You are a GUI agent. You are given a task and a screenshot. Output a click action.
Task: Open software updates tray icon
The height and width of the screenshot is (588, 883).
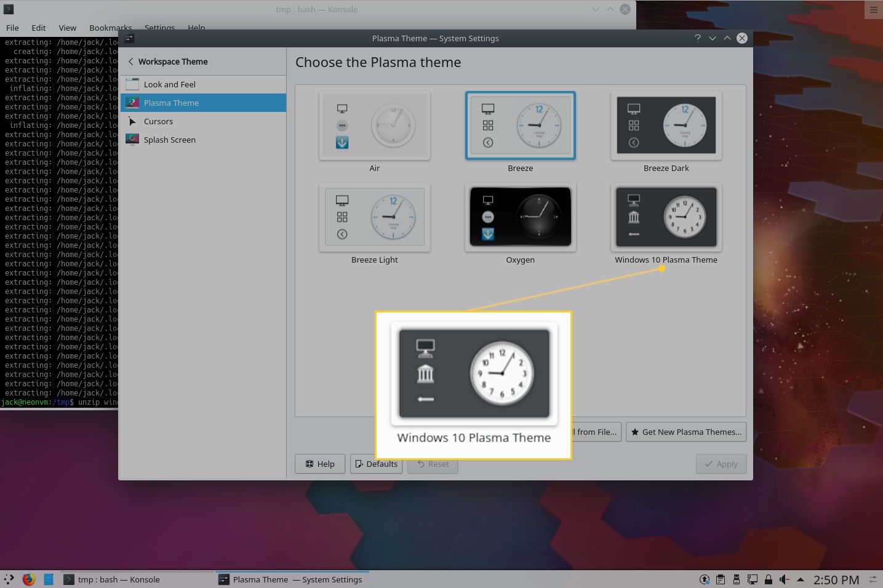coord(705,579)
